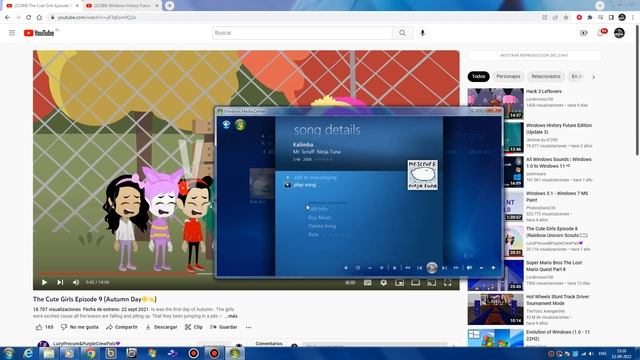Open more actions three-dot menu
The image size is (640, 360).
coord(249,327)
